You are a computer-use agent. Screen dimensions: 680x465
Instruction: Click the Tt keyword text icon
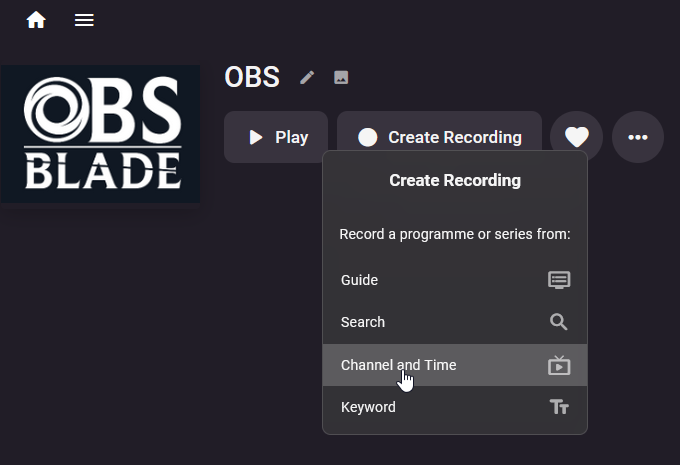(x=559, y=407)
